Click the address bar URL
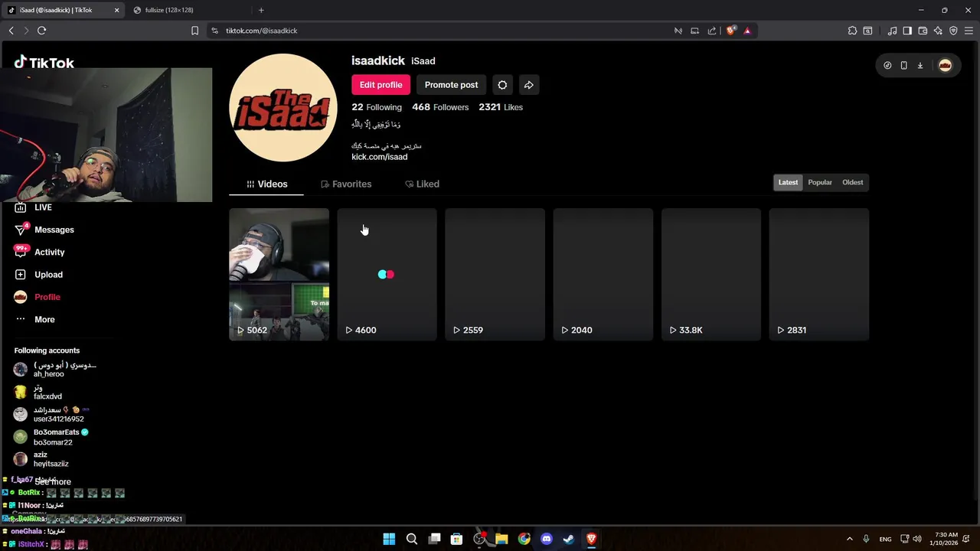Screen dimensions: 980x551 point(261,31)
